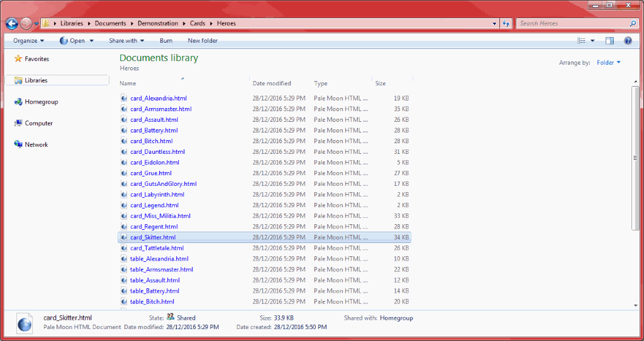Go back using the Back arrow button
Viewport: 644px width, 341px height.
tap(12, 23)
